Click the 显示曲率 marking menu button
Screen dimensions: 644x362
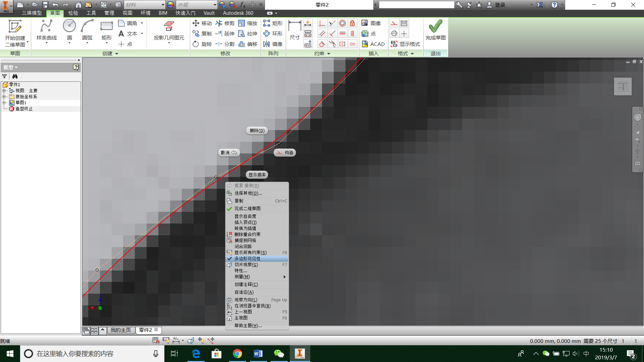click(x=257, y=175)
